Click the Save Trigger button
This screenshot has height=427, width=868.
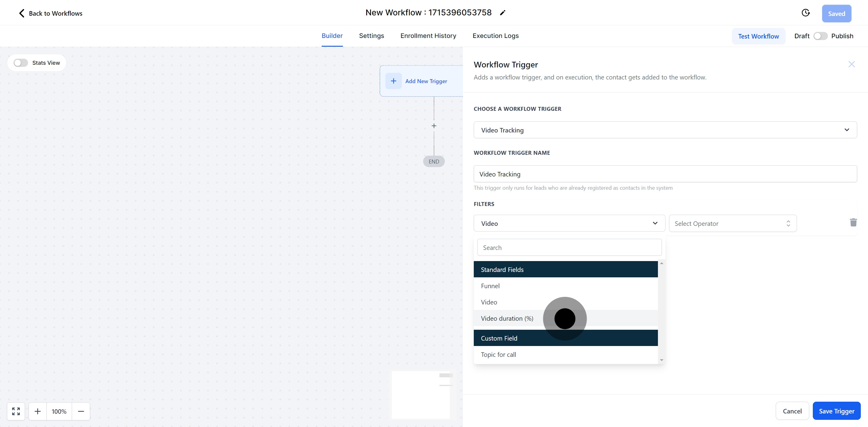pos(836,411)
